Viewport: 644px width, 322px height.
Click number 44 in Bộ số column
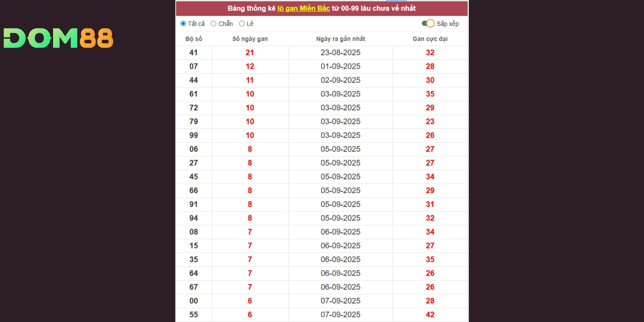tap(193, 80)
